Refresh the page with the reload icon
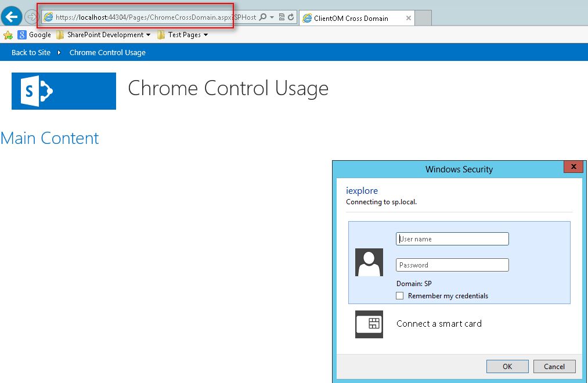This screenshot has height=383, width=588. click(291, 17)
